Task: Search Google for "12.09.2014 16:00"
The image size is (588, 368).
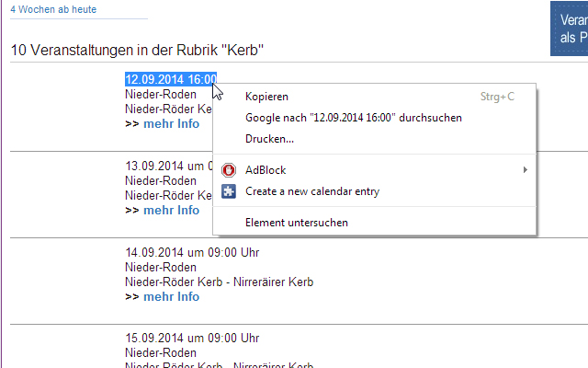Action: [x=353, y=118]
